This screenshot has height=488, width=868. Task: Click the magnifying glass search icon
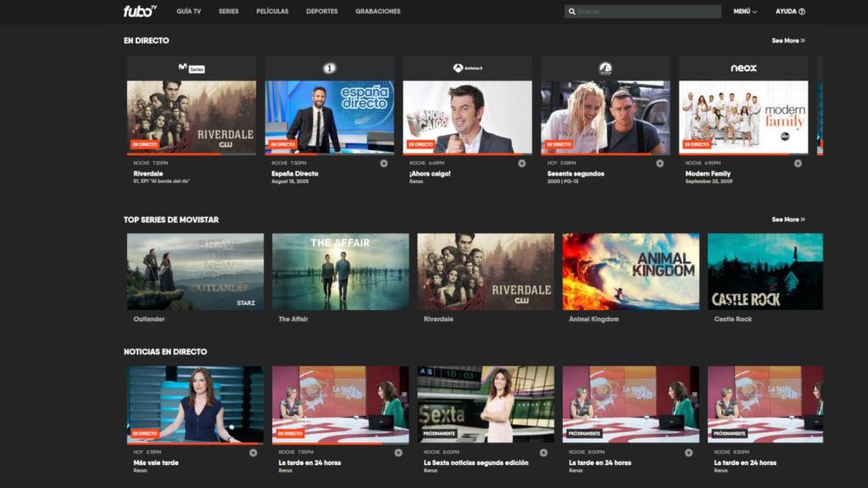572,12
